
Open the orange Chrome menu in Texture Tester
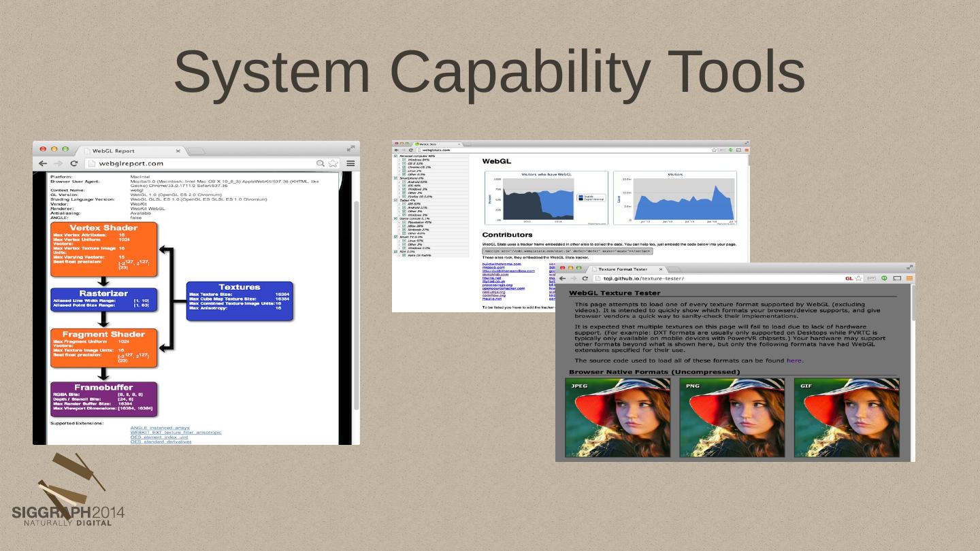[x=909, y=279]
